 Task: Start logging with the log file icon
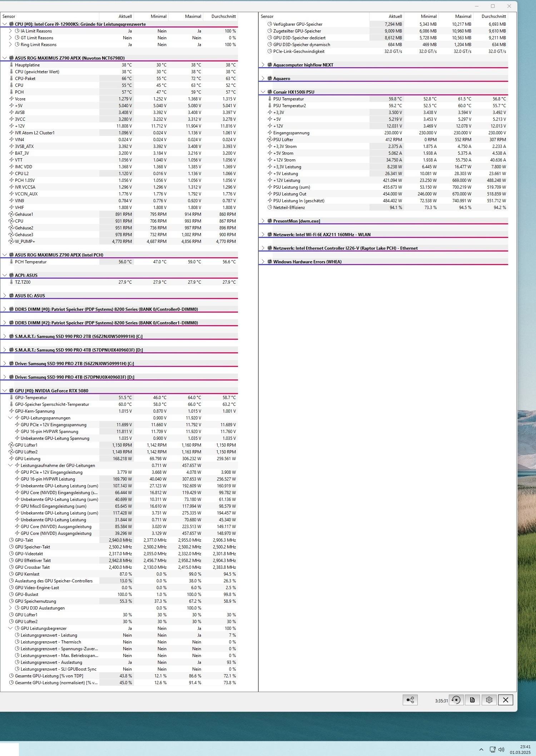472,700
